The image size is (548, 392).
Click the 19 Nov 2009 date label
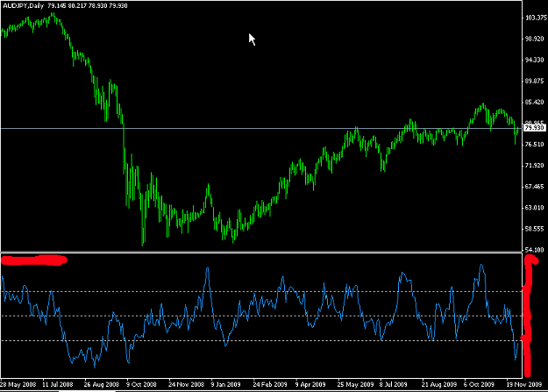524,385
